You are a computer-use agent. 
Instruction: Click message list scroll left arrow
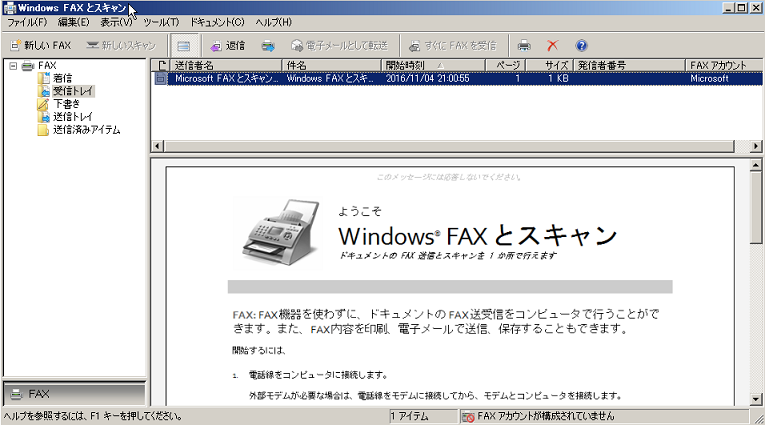[x=158, y=146]
